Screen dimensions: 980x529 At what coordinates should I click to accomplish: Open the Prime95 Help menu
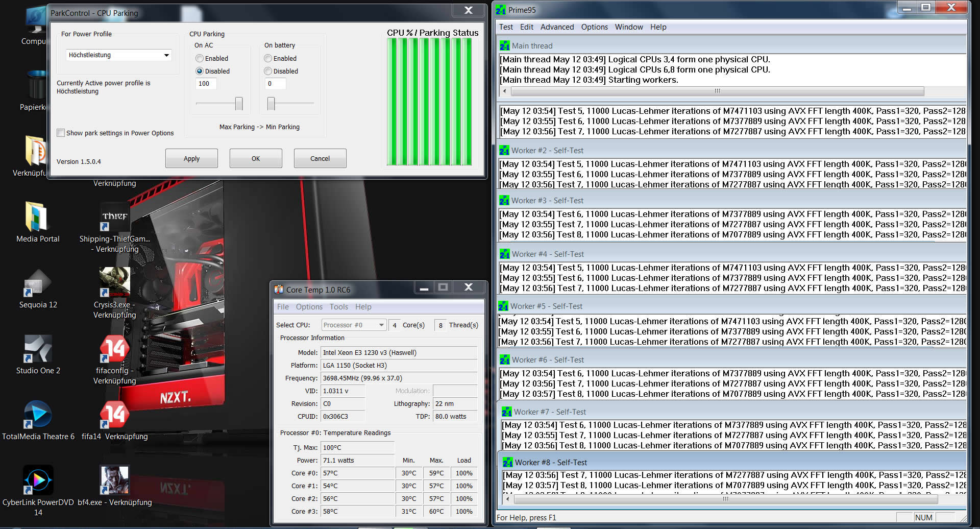point(658,27)
